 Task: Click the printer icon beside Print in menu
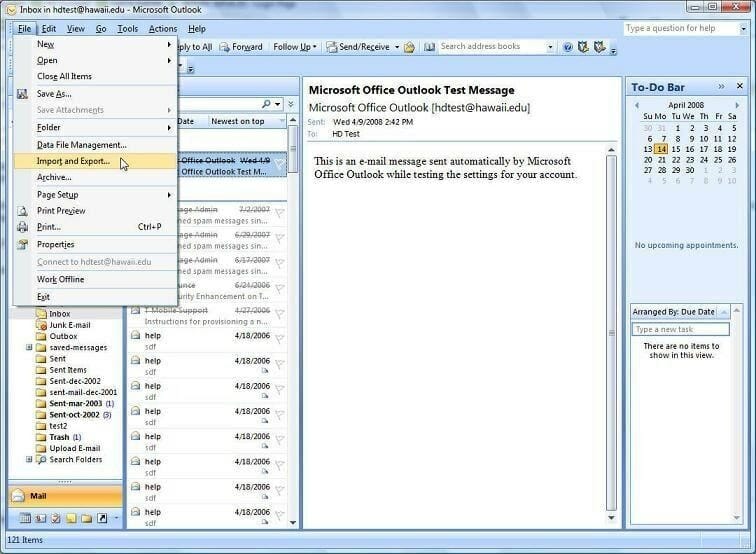tap(22, 227)
